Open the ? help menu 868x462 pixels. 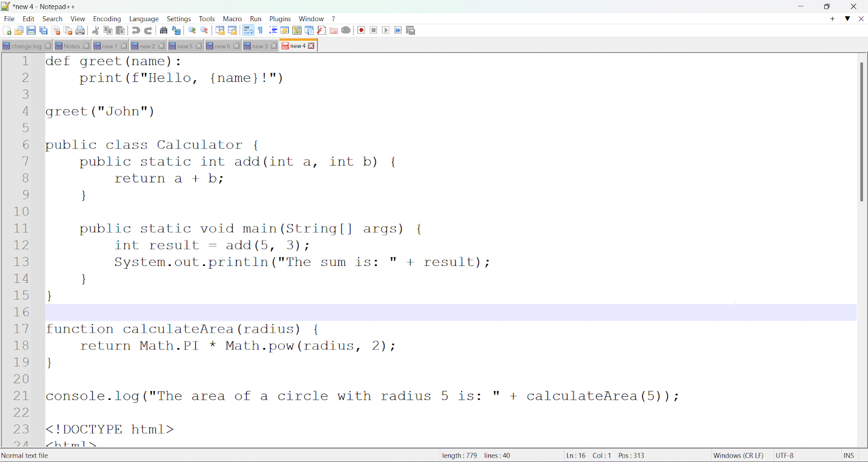point(334,18)
